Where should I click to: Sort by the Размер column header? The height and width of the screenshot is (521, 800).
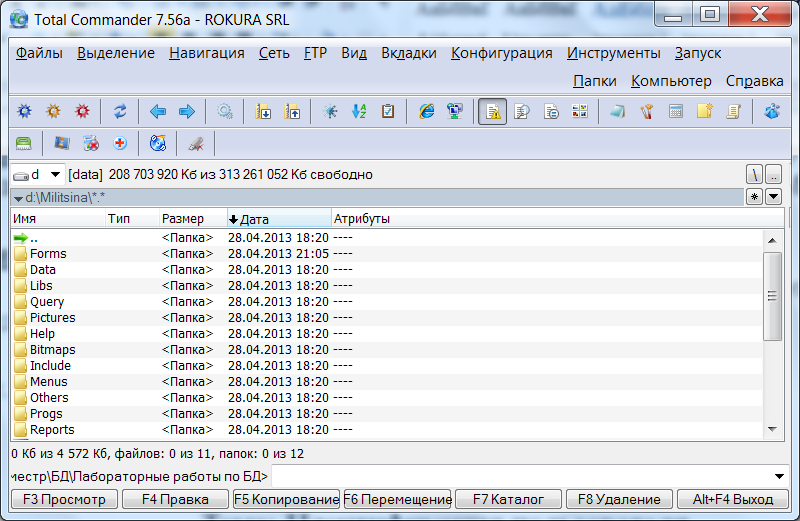pyautogui.click(x=193, y=219)
